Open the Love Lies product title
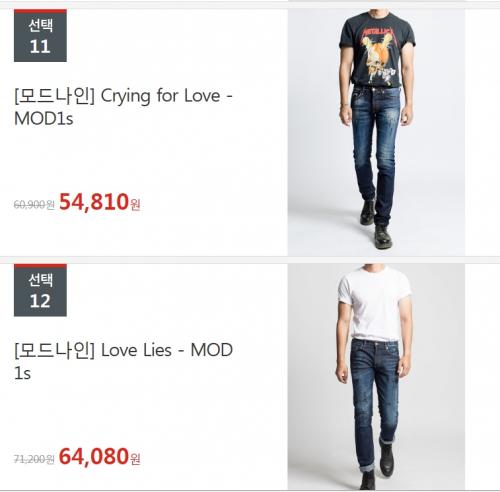This screenshot has width=500, height=492. (x=123, y=361)
